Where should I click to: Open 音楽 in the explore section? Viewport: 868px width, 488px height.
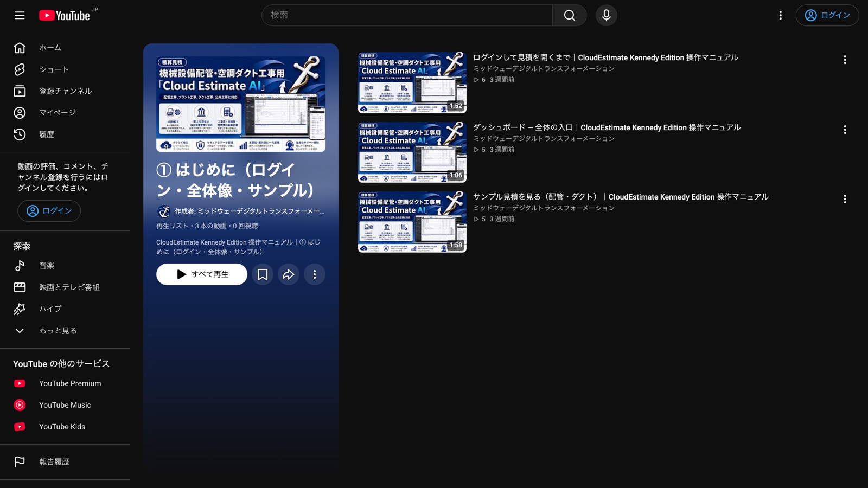coord(65,266)
